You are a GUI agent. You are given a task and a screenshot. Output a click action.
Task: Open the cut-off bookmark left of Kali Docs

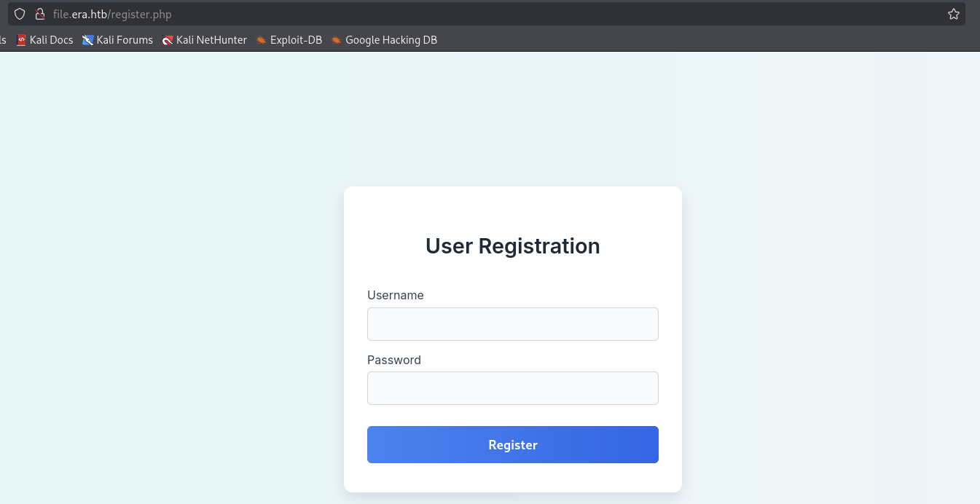[x=3, y=40]
